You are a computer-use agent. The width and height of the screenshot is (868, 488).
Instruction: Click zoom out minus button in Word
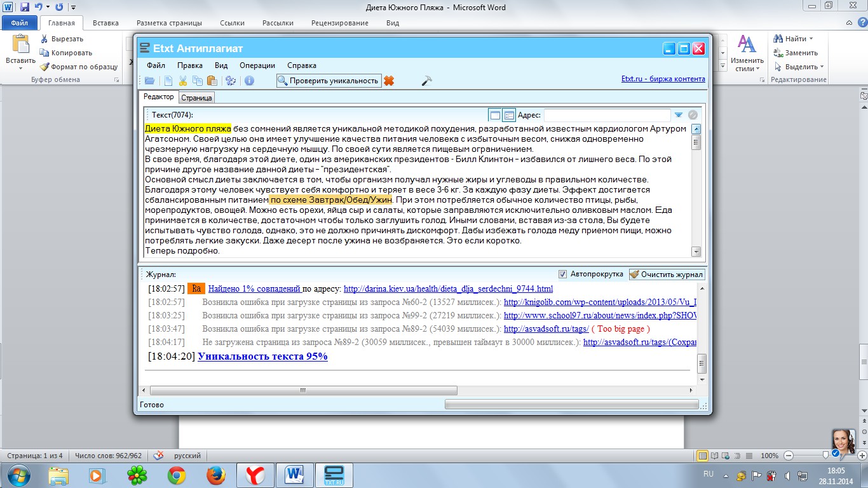click(x=788, y=456)
